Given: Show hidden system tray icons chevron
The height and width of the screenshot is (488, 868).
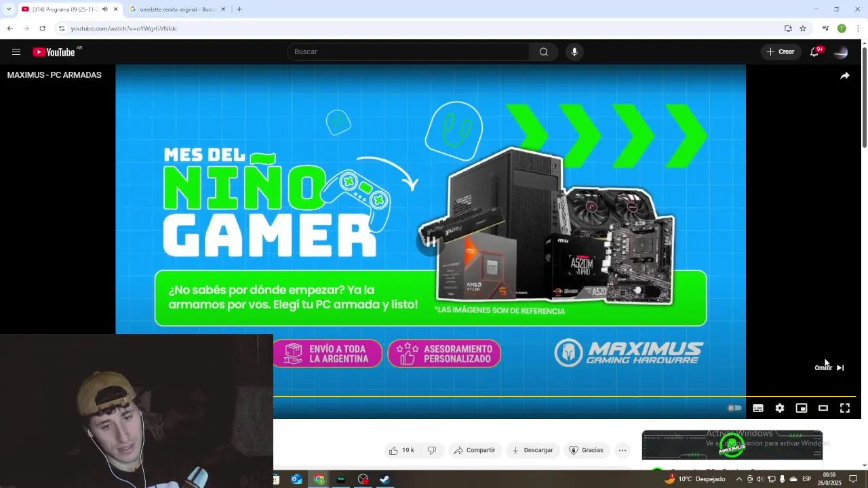Looking at the screenshot, I should (x=739, y=479).
